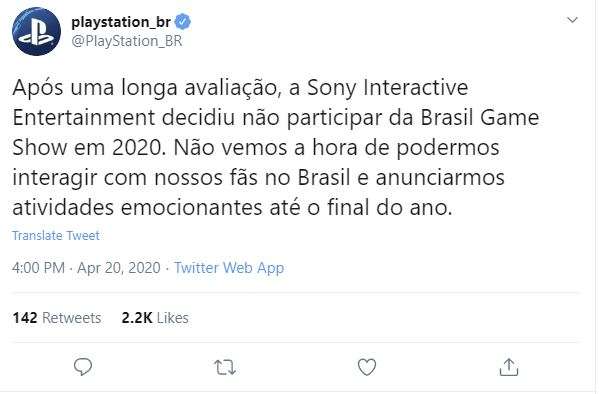Click the reply speech bubble icon
This screenshot has width=599, height=394.
pyautogui.click(x=83, y=367)
